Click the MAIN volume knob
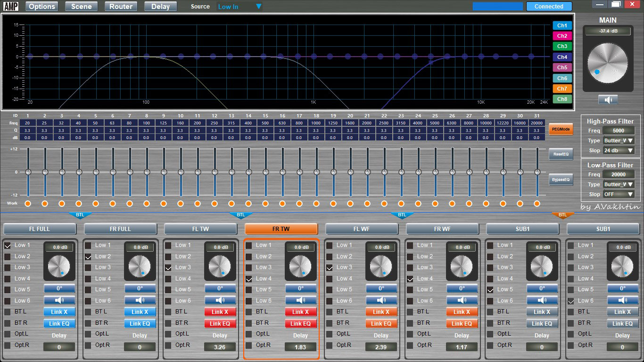Screen dimensions: 644x362 (x=608, y=64)
